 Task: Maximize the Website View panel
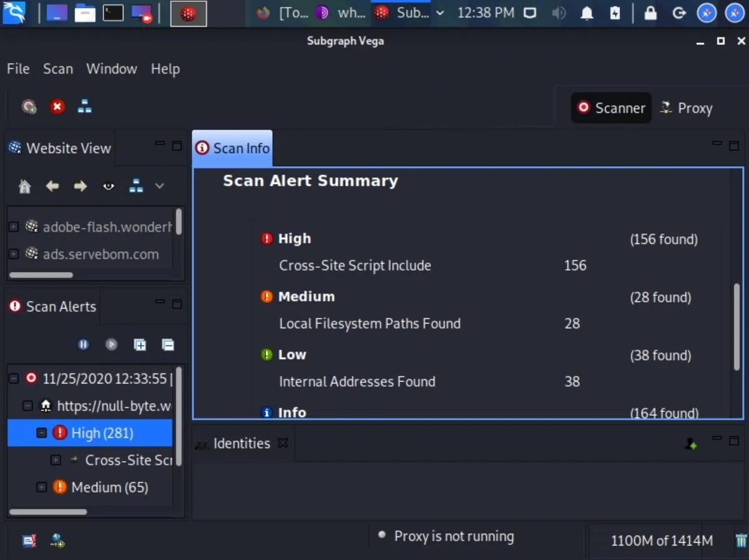coord(177,145)
